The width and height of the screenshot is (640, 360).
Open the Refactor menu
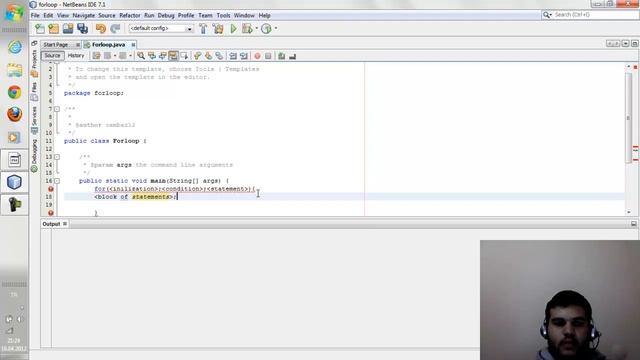tap(130, 16)
